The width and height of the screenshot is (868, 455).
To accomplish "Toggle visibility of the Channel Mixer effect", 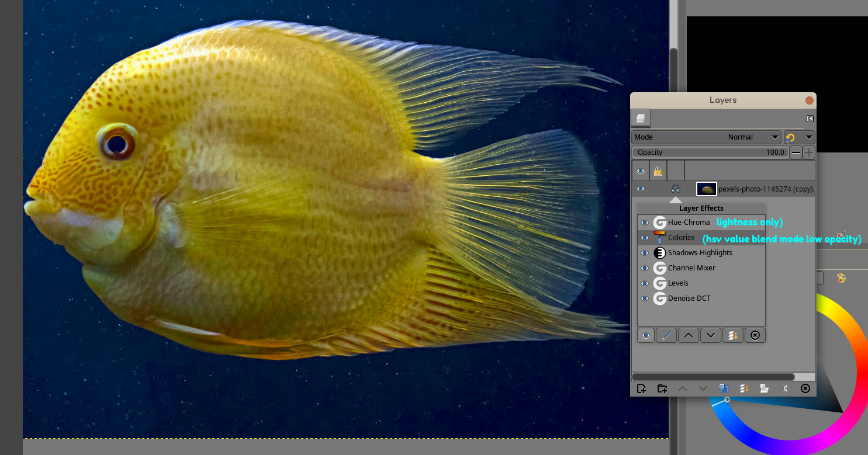I will [645, 268].
